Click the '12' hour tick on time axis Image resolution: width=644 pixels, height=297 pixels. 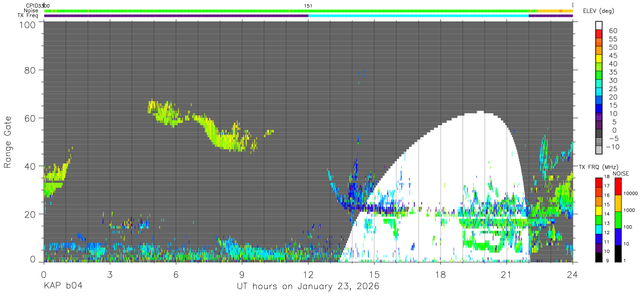pyautogui.click(x=308, y=274)
